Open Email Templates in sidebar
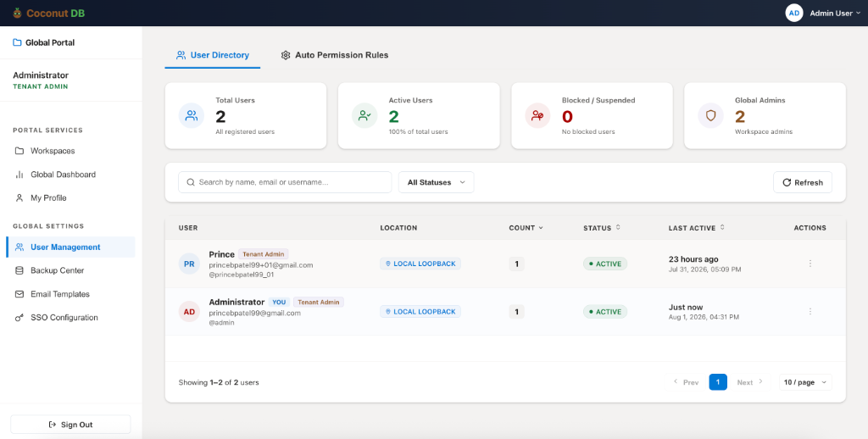The height and width of the screenshot is (439, 868). pos(71,294)
